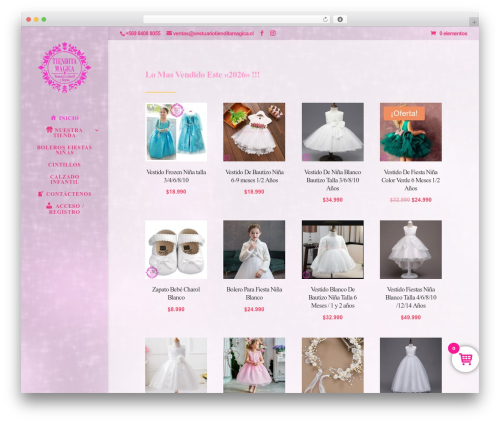Click the green tutu dress image
This screenshot has height=423, width=500.
411,140
